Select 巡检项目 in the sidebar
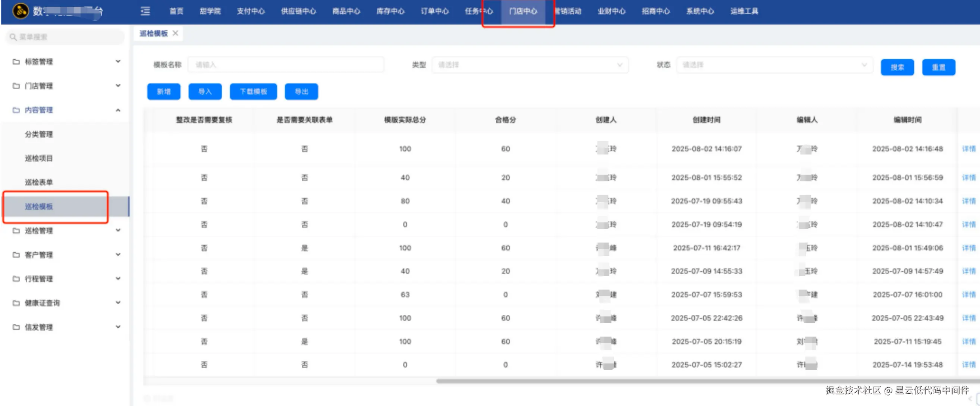 tap(38, 158)
